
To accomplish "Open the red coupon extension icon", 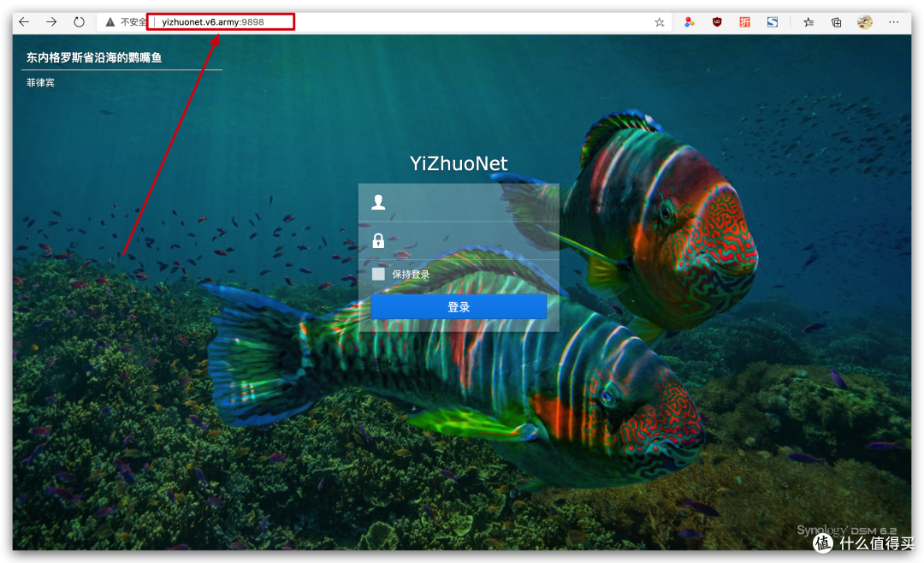I will [745, 22].
